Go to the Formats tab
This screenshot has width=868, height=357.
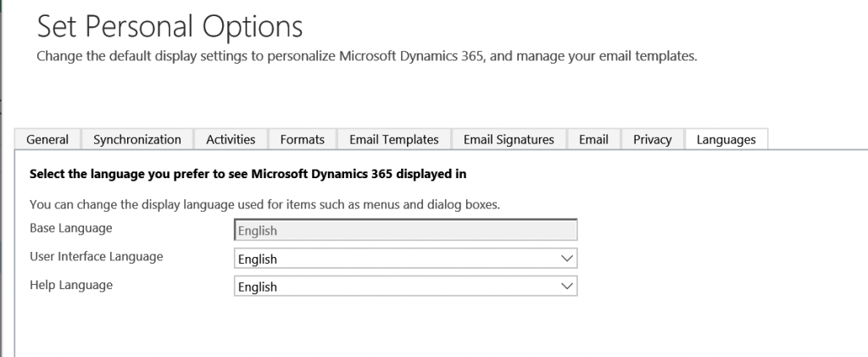(302, 139)
